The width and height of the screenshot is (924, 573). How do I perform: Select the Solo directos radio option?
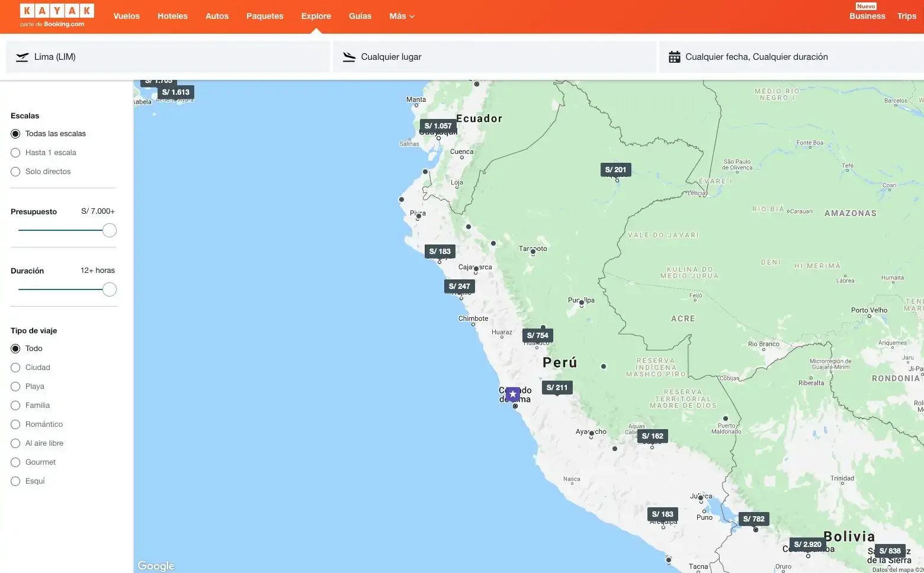click(x=15, y=172)
